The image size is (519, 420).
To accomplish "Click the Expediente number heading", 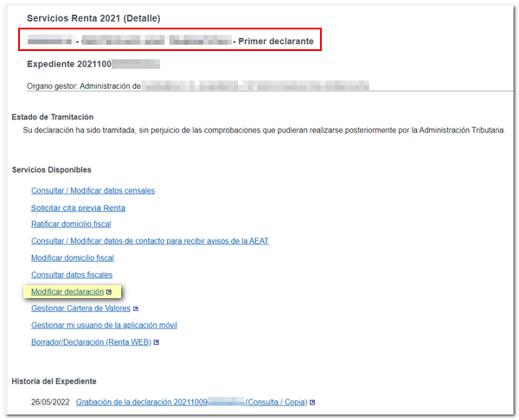I will (93, 64).
